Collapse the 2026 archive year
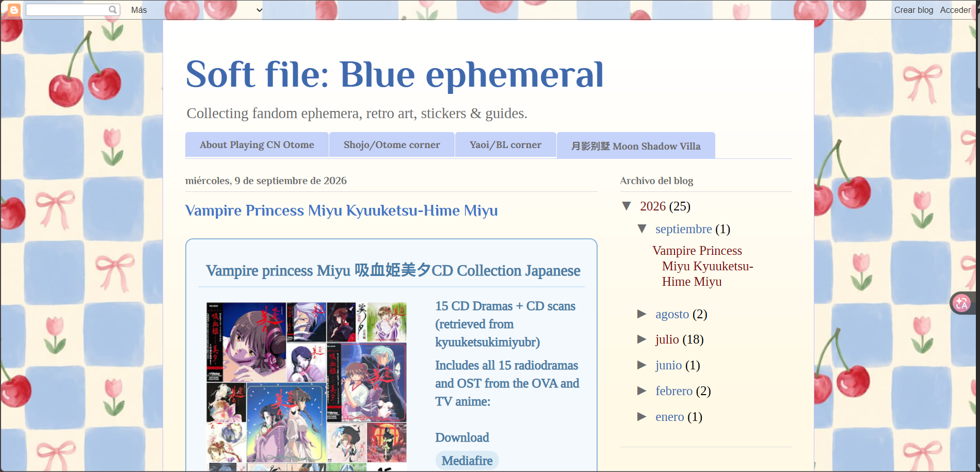980x472 pixels. tap(627, 206)
